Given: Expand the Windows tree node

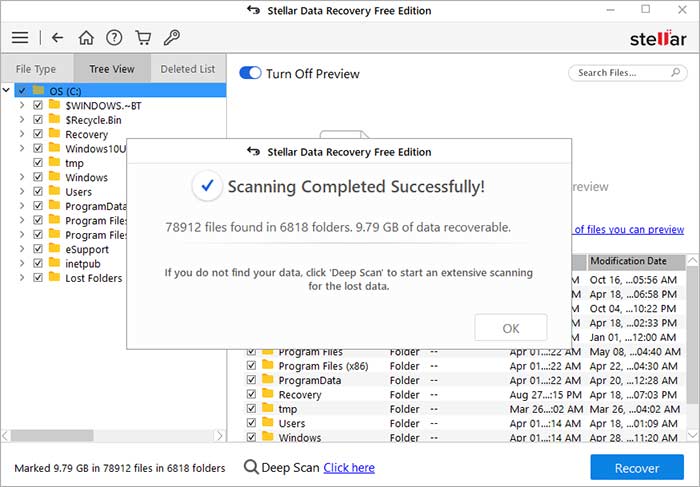Looking at the screenshot, I should click(22, 177).
